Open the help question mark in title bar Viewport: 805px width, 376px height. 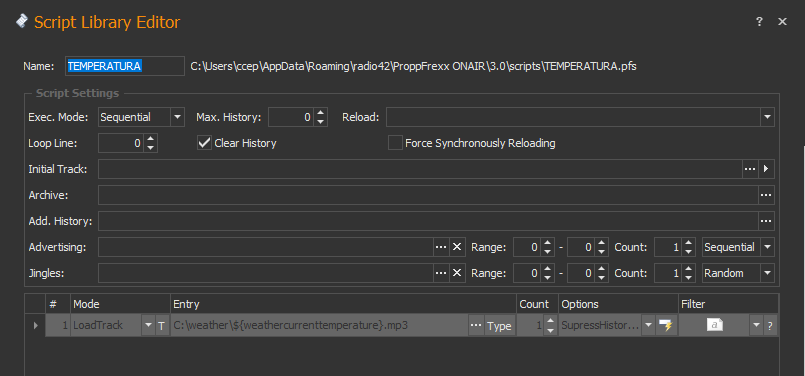759,22
